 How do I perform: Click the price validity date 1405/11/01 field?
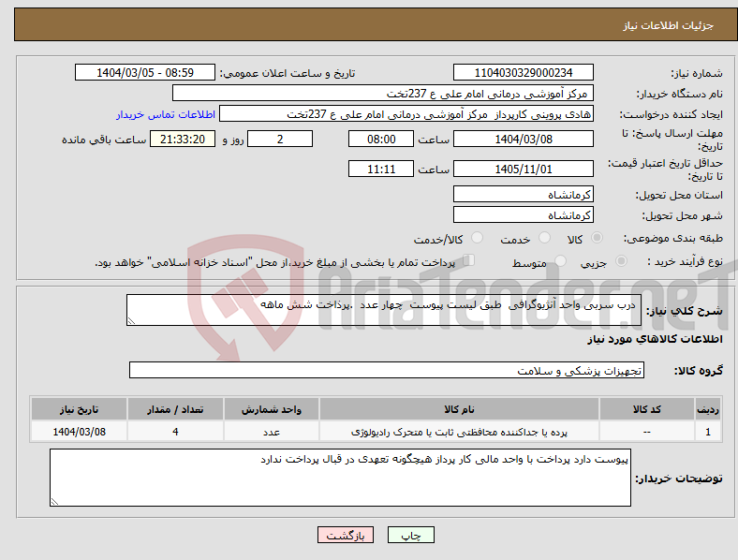524,169
